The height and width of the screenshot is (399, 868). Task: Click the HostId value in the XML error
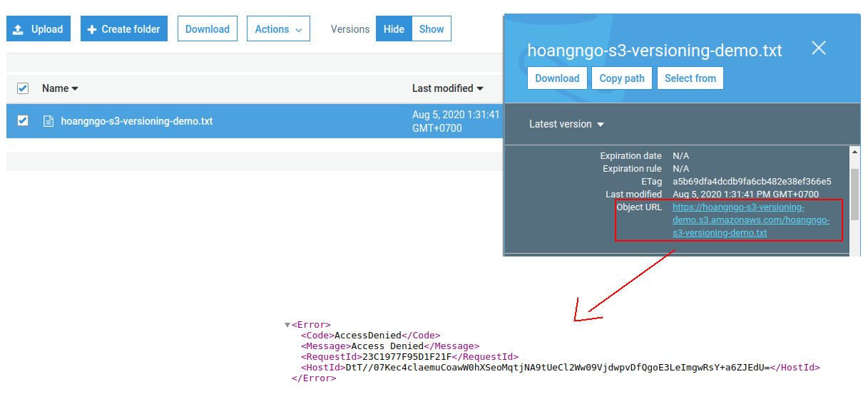[557, 368]
